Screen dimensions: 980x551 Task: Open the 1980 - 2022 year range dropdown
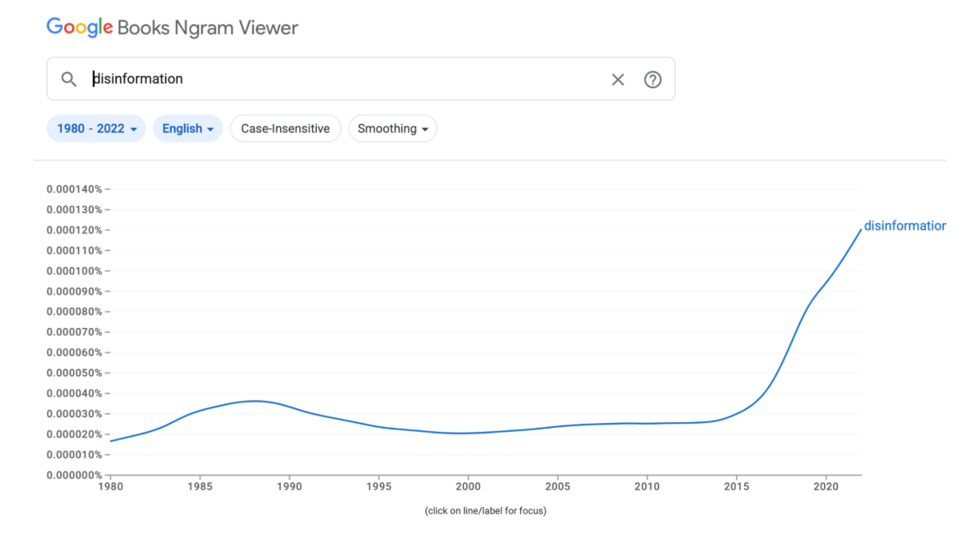[x=96, y=128]
